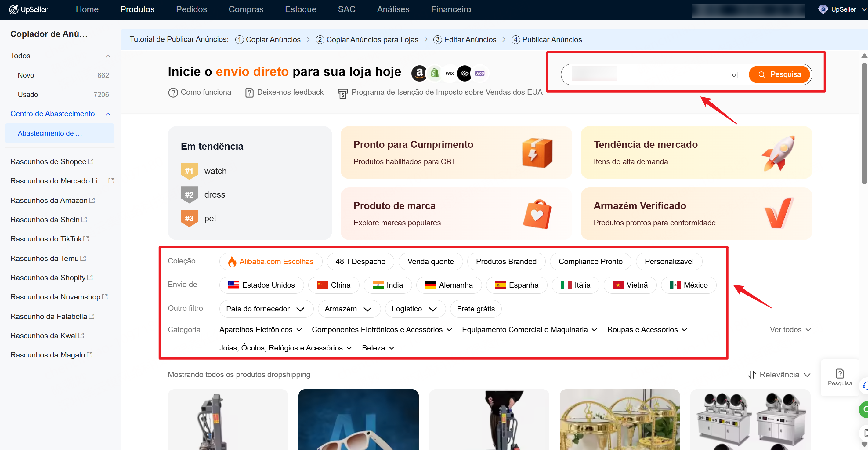Open the Pedidos menu
868x450 pixels.
tap(191, 9)
